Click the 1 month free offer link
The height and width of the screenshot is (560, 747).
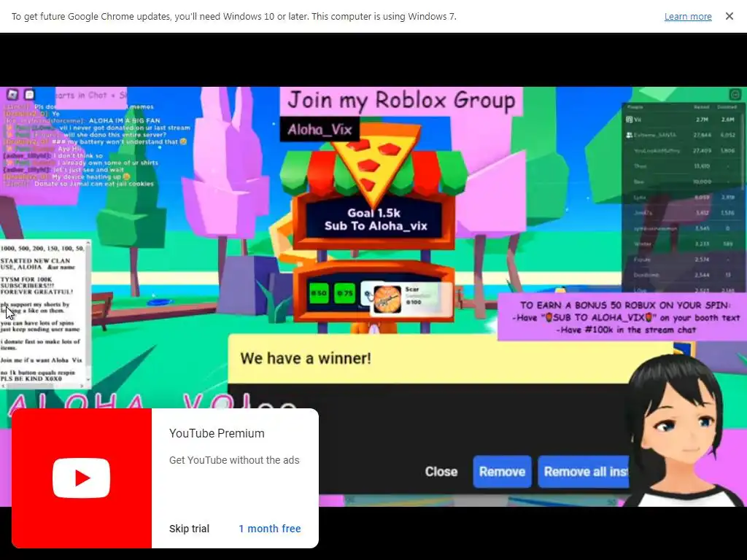(270, 529)
